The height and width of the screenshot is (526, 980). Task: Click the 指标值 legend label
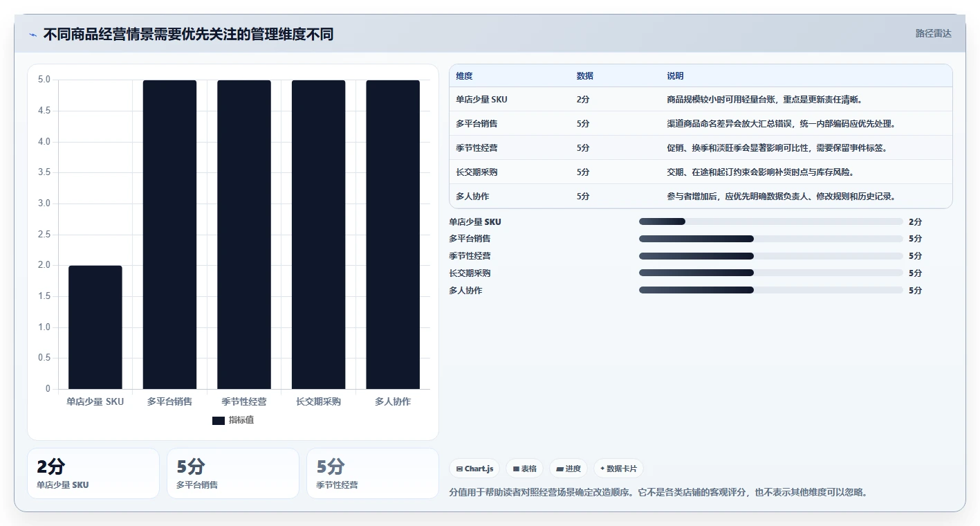(x=241, y=420)
